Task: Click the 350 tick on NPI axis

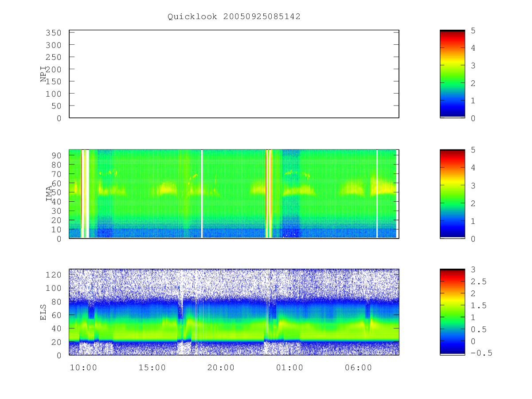Action: [x=53, y=33]
